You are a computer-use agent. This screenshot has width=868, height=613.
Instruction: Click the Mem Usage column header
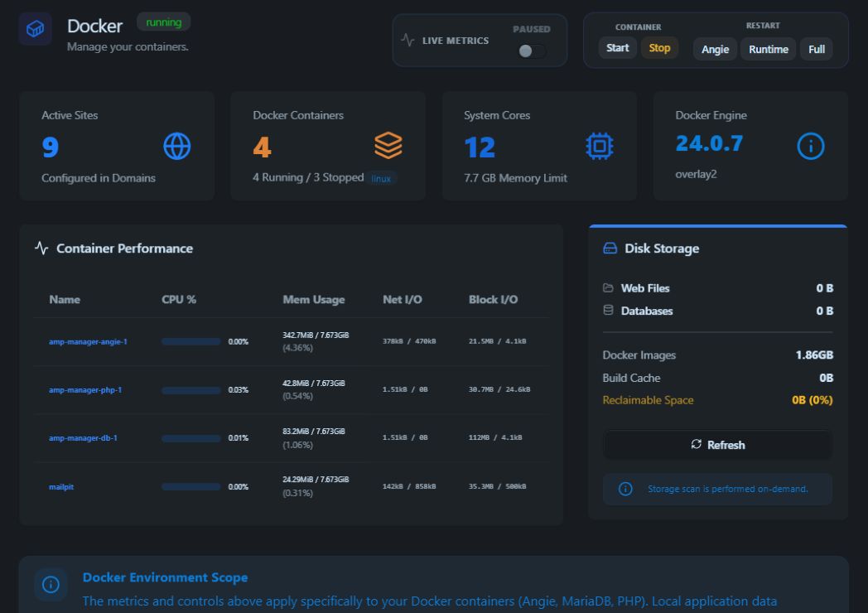(x=314, y=300)
